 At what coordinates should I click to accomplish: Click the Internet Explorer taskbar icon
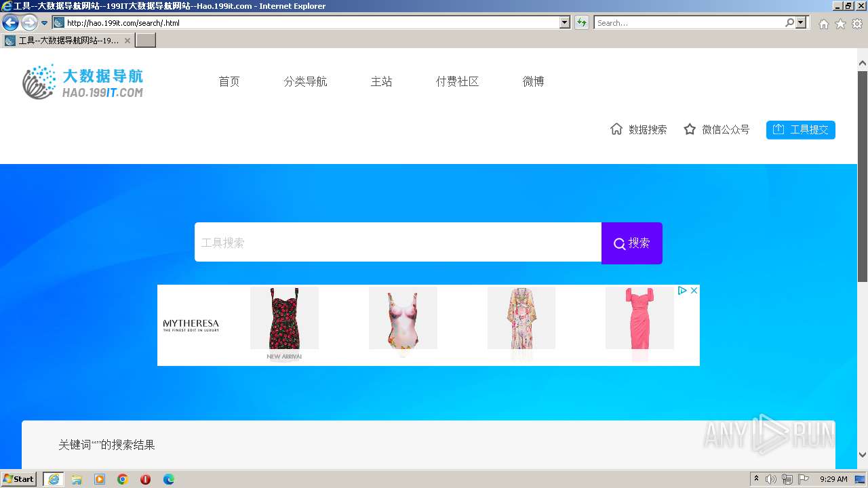[53, 479]
